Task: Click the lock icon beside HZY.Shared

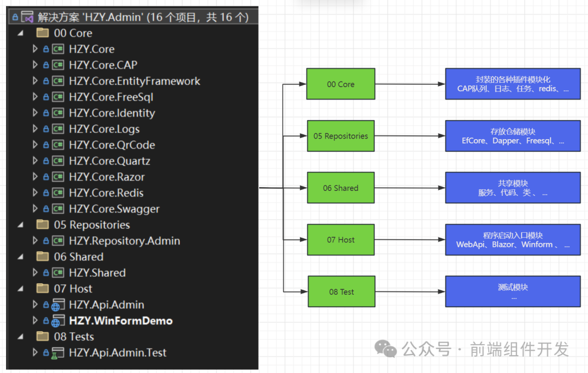Action: tap(46, 273)
